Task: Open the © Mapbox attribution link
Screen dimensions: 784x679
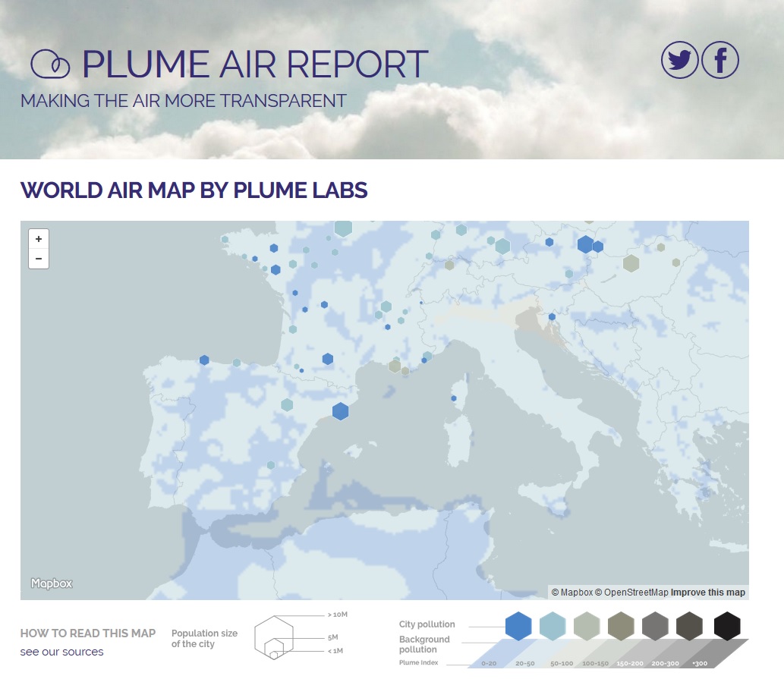Action: click(x=571, y=593)
